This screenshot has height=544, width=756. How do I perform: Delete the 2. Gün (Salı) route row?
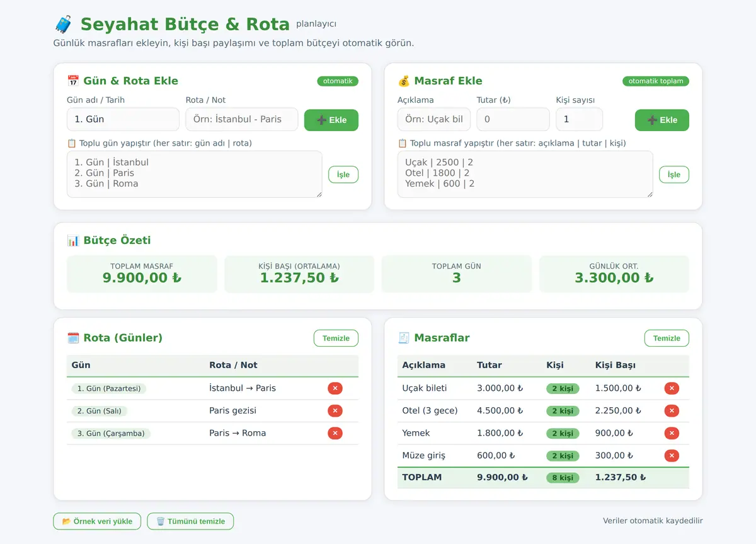pos(335,411)
